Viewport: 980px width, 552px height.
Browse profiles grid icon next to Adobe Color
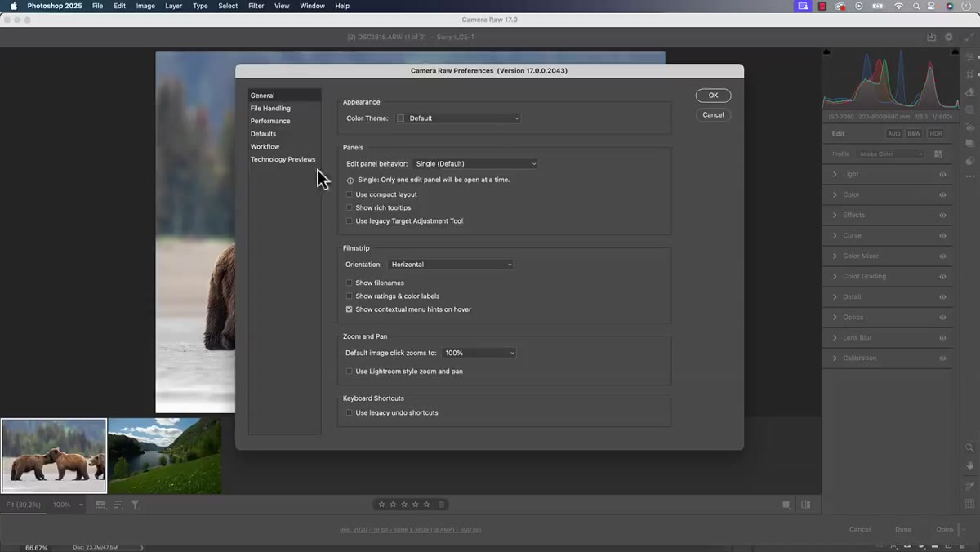tap(938, 154)
